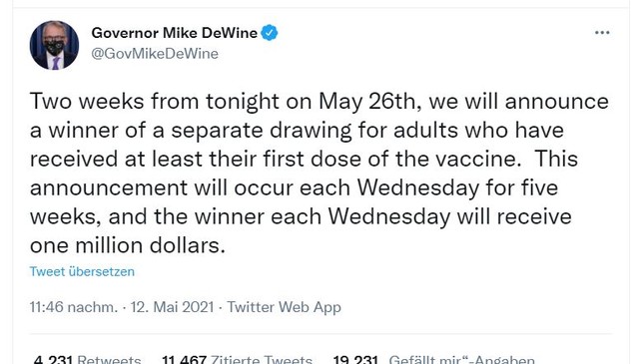Click the display name Governor Mike DeWine
The image size is (639, 364).
coord(174,33)
